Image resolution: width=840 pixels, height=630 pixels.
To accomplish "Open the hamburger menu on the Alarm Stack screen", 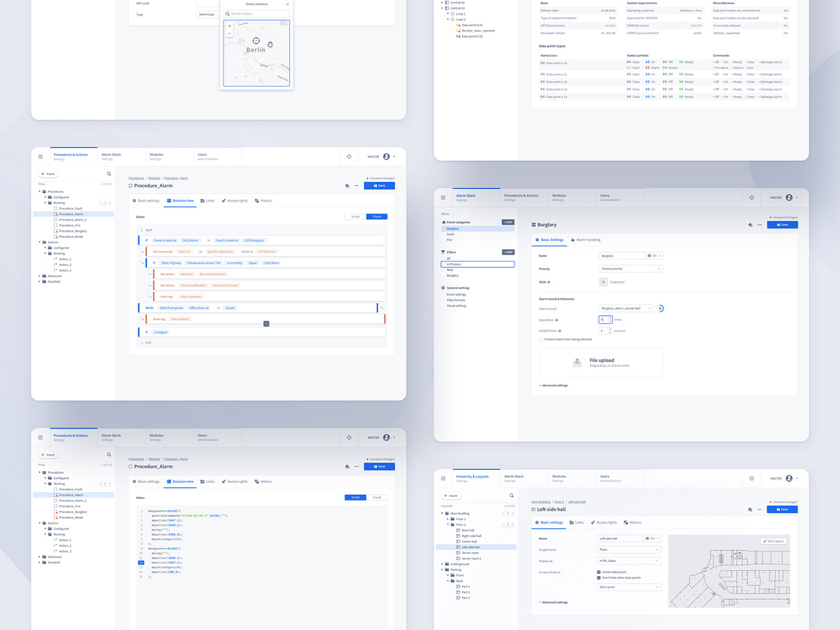I will [442, 197].
